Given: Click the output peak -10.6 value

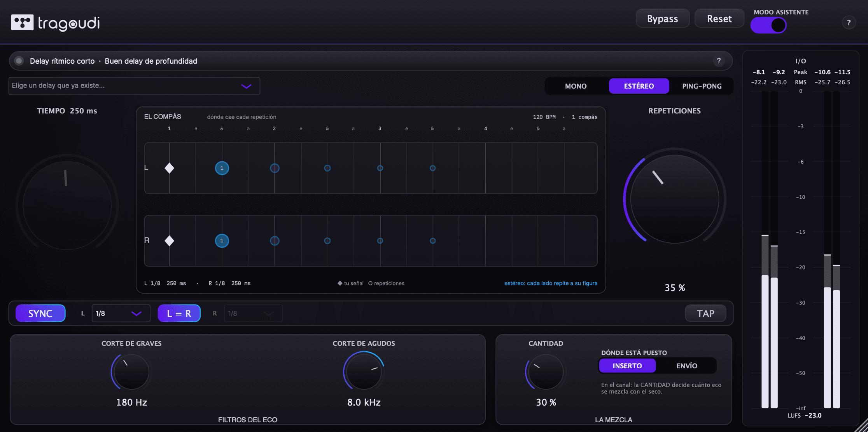Looking at the screenshot, I should pyautogui.click(x=822, y=72).
